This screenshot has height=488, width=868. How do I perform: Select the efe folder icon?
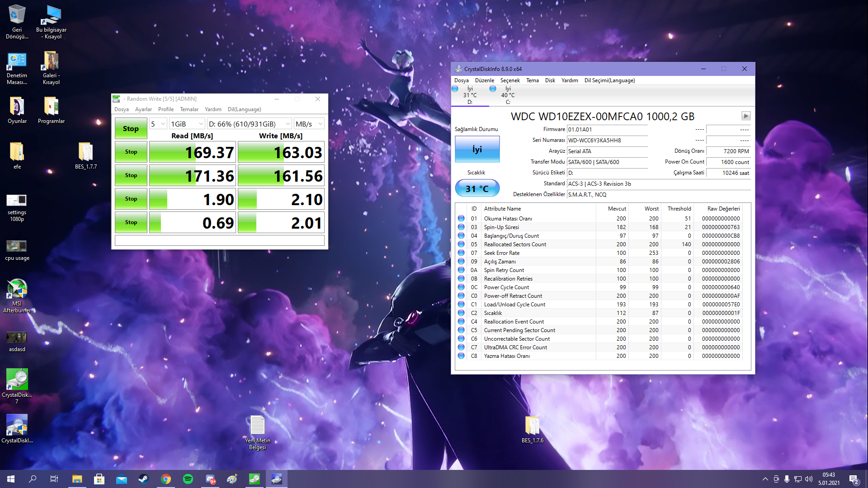pos(17,155)
